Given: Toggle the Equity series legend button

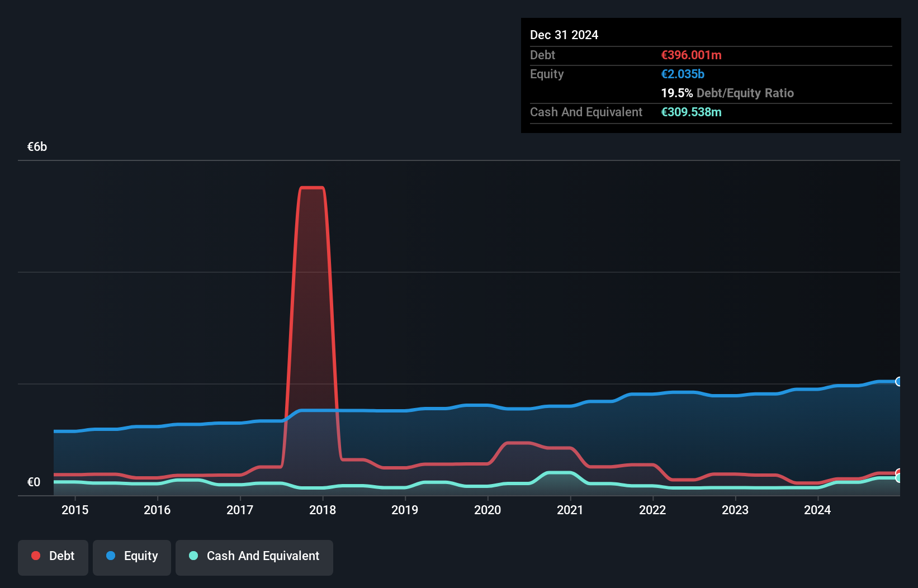Looking at the screenshot, I should tap(132, 557).
